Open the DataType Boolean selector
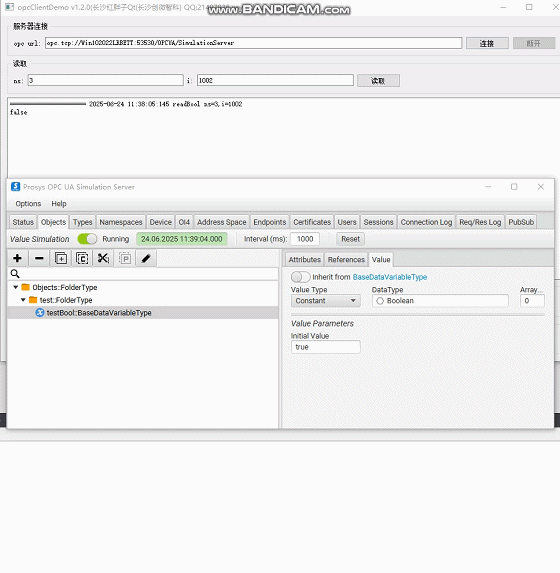560x573 pixels. [440, 301]
